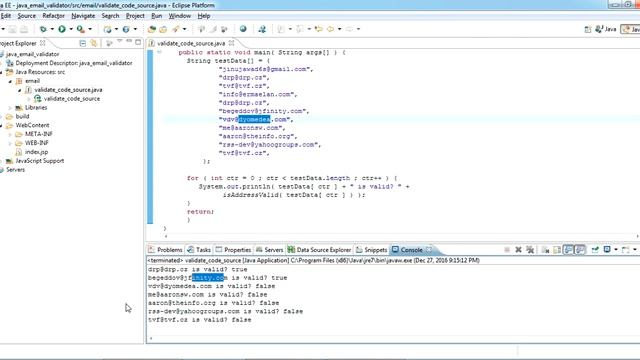Toggle Scroll Lock in Console

[557, 249]
